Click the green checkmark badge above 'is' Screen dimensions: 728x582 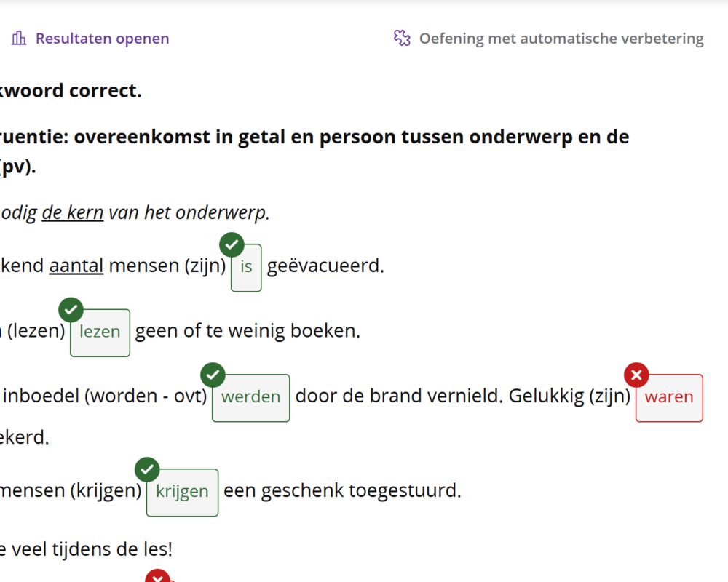coord(232,244)
